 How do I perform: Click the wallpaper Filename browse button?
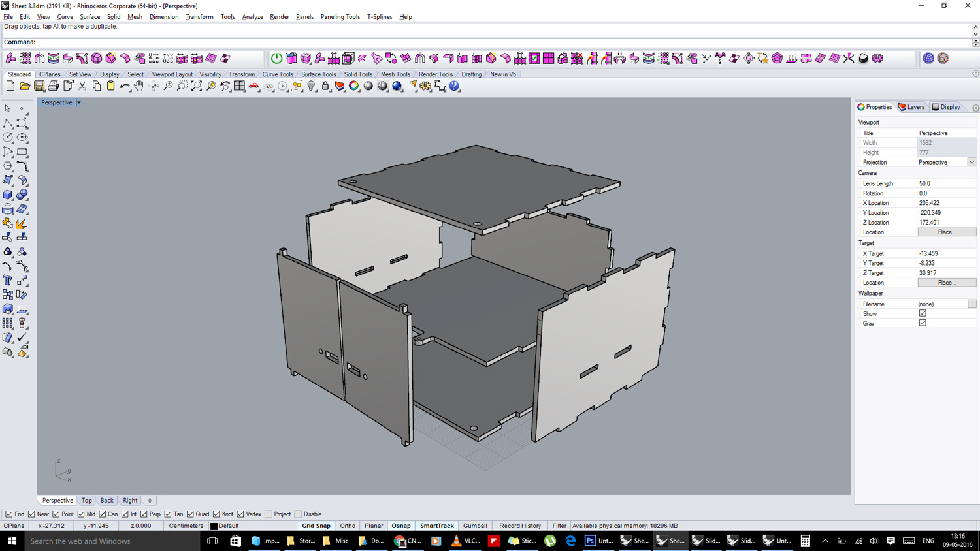coord(972,304)
